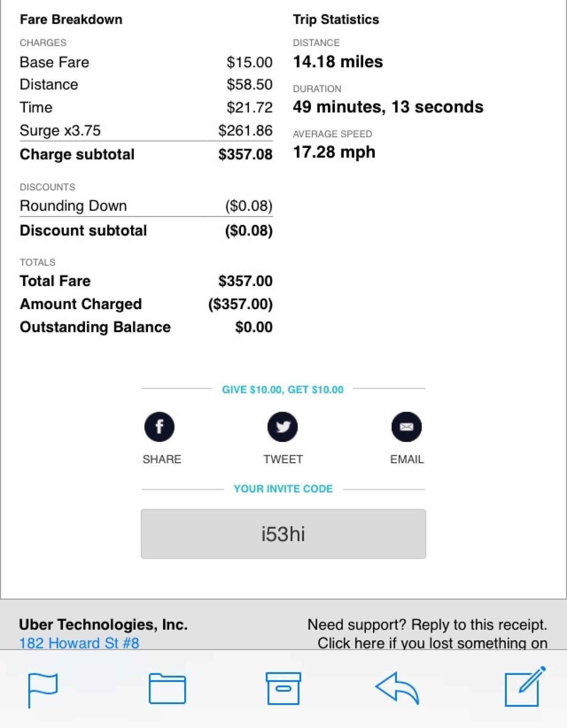
Task: Email your invite code using the envelope icon
Action: tap(406, 427)
